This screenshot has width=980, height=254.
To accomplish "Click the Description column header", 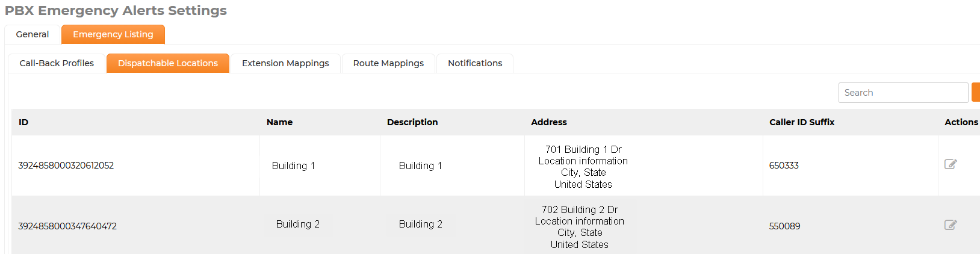I will (412, 122).
